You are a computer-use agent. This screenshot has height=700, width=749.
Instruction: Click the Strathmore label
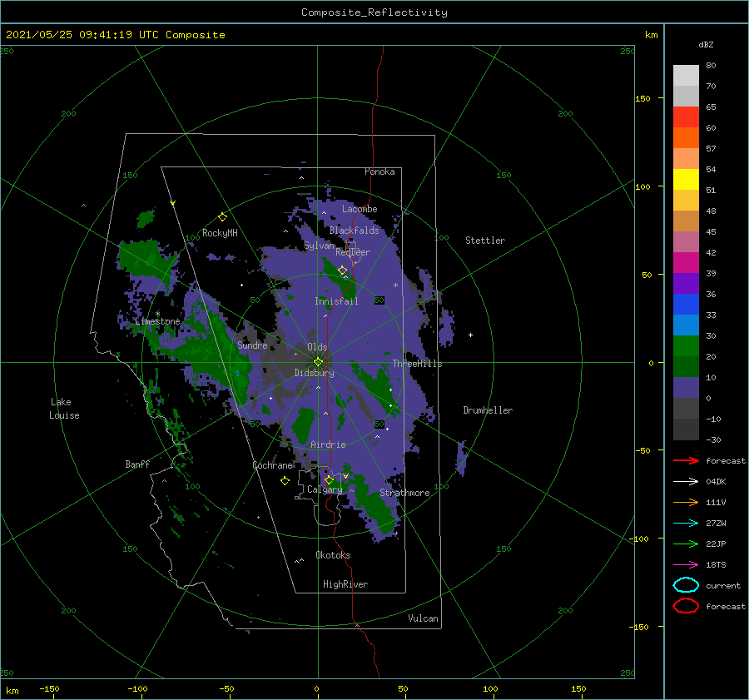coord(404,493)
